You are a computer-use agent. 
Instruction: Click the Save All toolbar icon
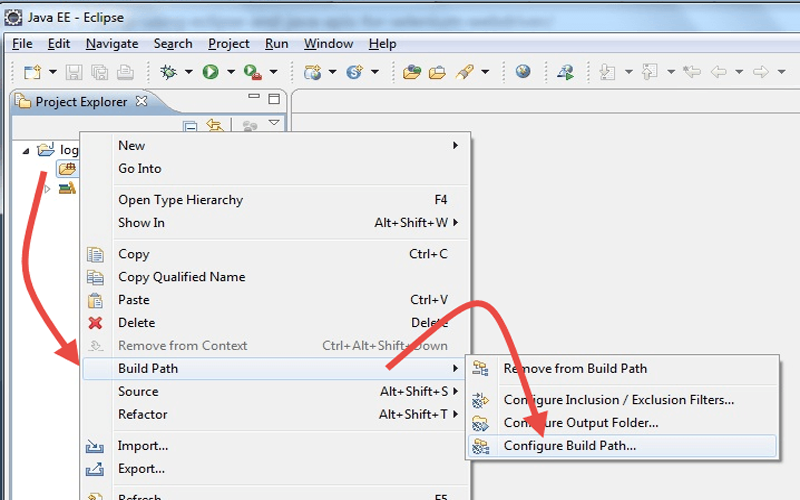click(99, 72)
